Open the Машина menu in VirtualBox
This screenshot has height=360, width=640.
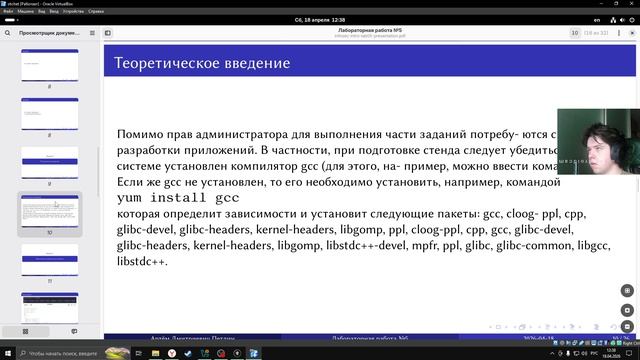point(25,11)
